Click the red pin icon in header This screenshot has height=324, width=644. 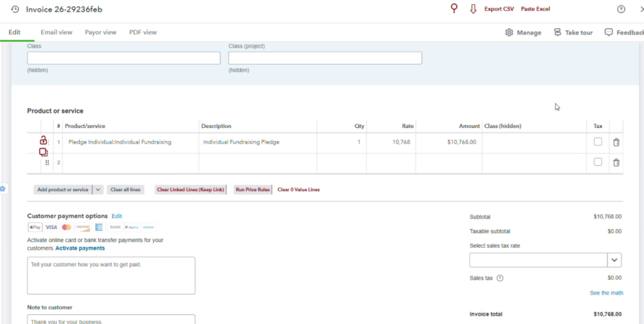click(453, 9)
